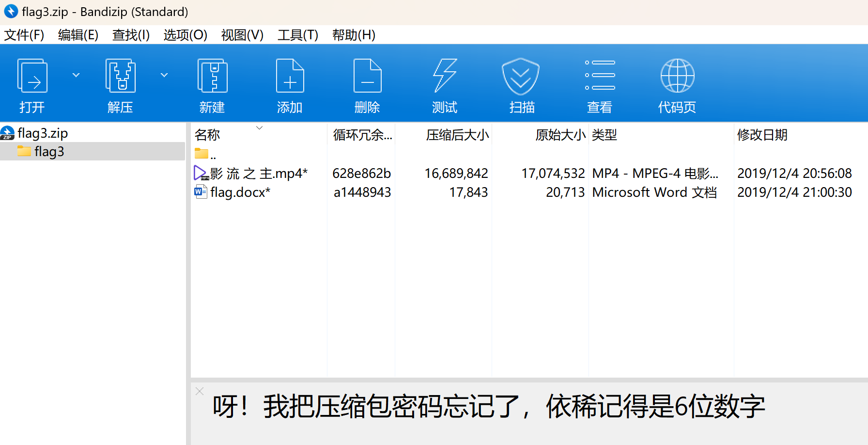Open the 查找(I) menu
The width and height of the screenshot is (868, 445).
tap(131, 35)
